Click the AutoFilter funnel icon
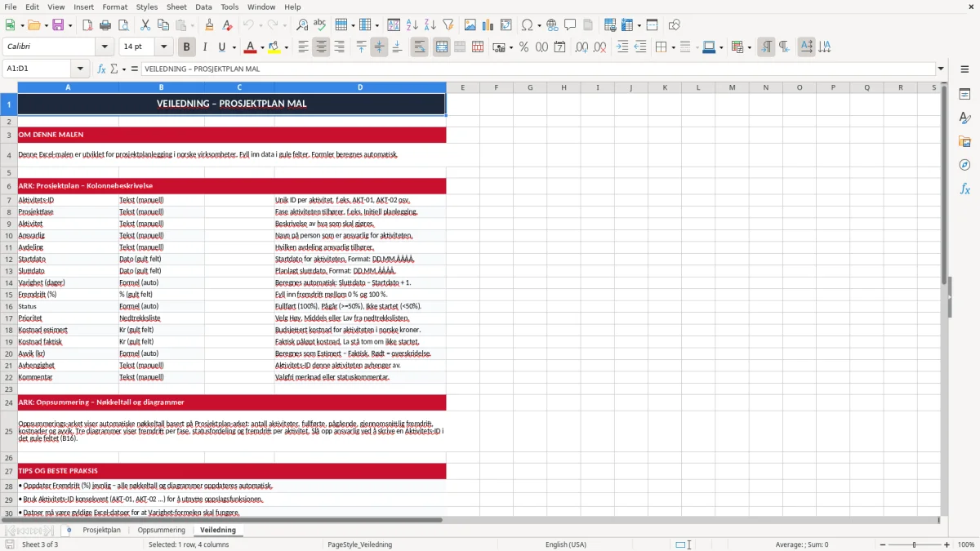The width and height of the screenshot is (980, 551). point(448,25)
